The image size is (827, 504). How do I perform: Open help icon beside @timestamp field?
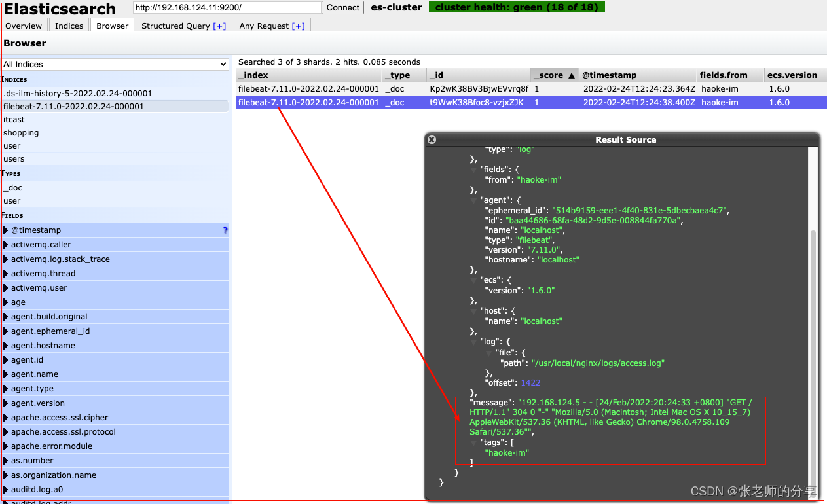225,230
